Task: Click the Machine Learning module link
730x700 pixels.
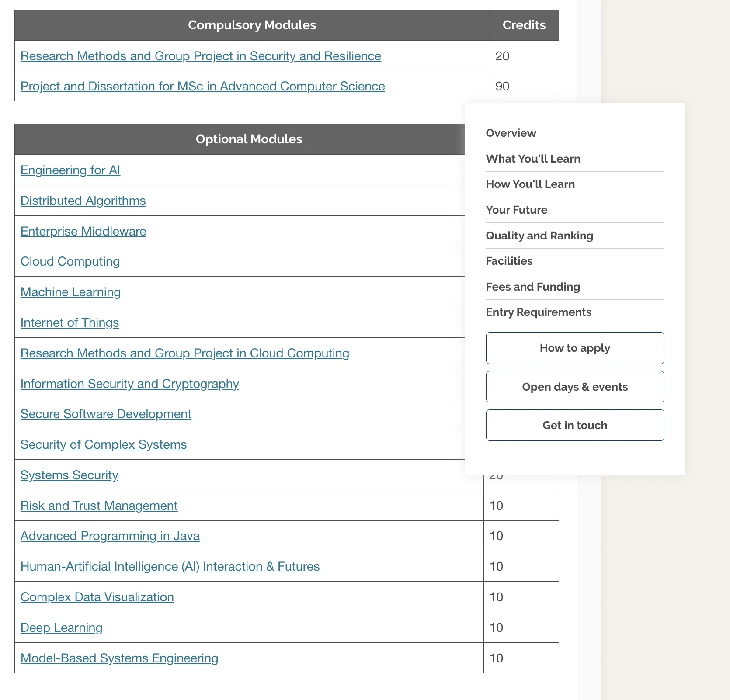Action: (70, 292)
